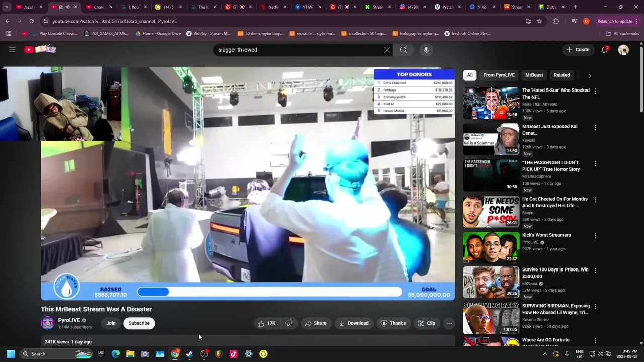This screenshot has height=362, width=644.
Task: Share the video
Action: tap(315, 323)
